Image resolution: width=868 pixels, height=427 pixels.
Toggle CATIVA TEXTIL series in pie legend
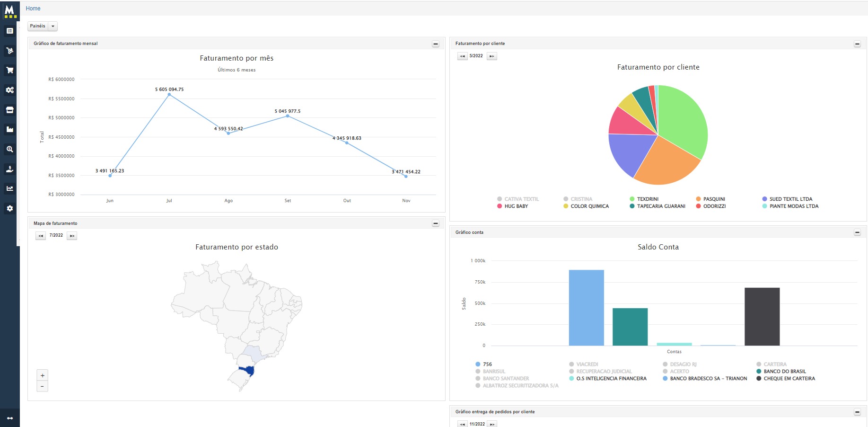pyautogui.click(x=521, y=199)
